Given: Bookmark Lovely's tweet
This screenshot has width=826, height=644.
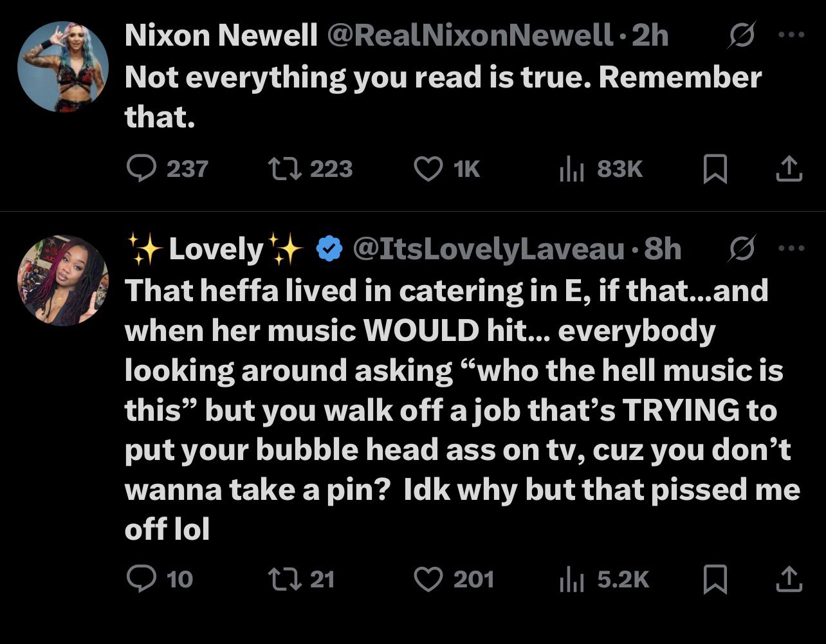Looking at the screenshot, I should point(715,580).
